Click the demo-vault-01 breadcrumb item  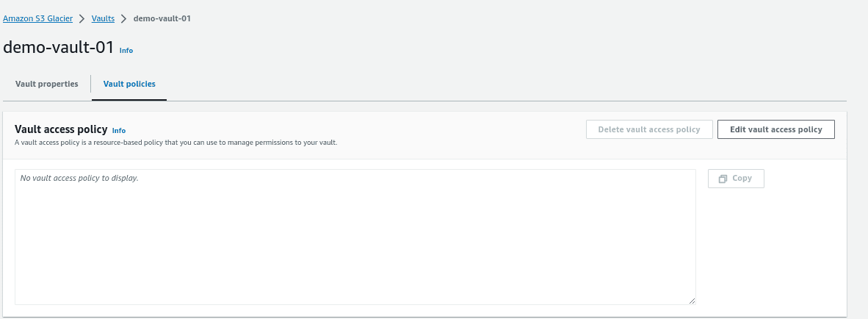coord(162,19)
